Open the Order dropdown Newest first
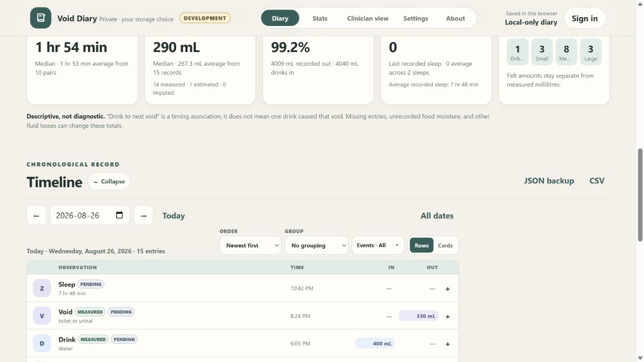Image resolution: width=644 pixels, height=362 pixels. pos(250,245)
